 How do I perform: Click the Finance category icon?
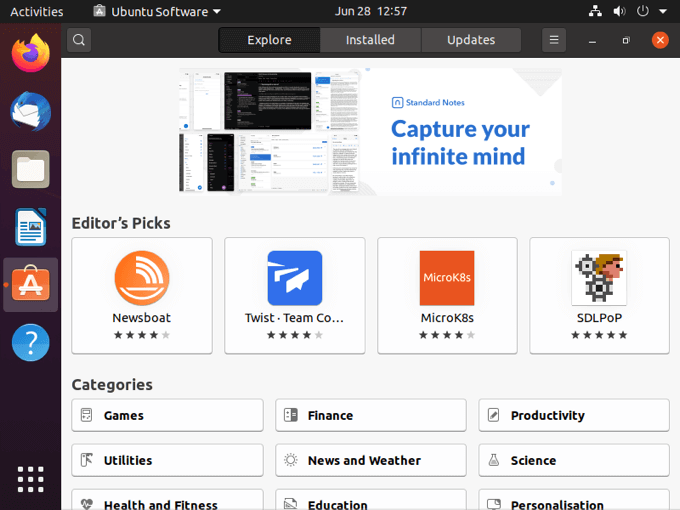291,415
